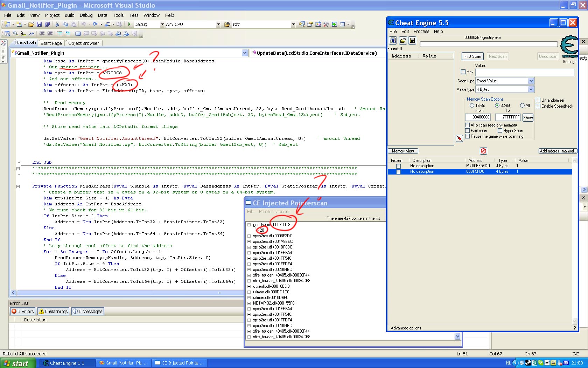The width and height of the screenshot is (588, 368).
Task: Click the red arrow add-to-list icon
Action: (459, 138)
